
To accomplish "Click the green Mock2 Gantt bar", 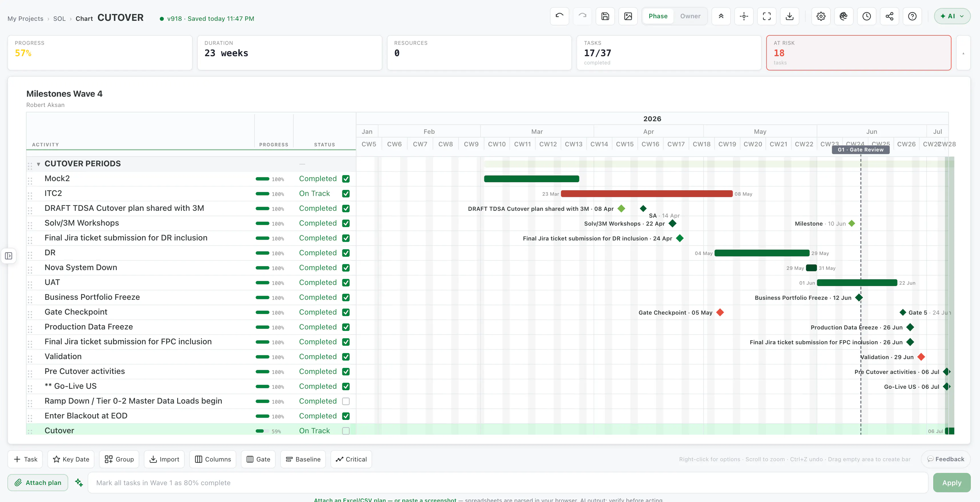I will click(531, 179).
